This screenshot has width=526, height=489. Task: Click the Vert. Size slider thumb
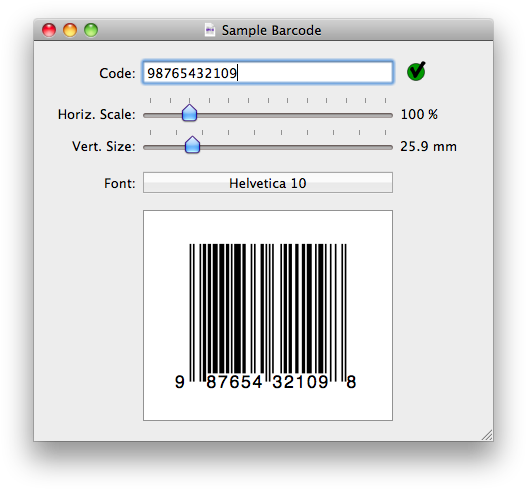pos(192,145)
